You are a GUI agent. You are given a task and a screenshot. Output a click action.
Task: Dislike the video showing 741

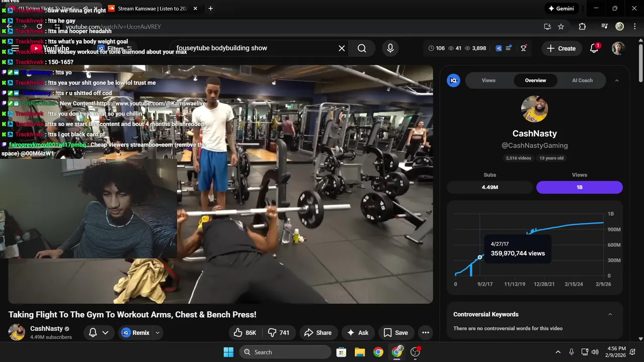[x=279, y=332]
